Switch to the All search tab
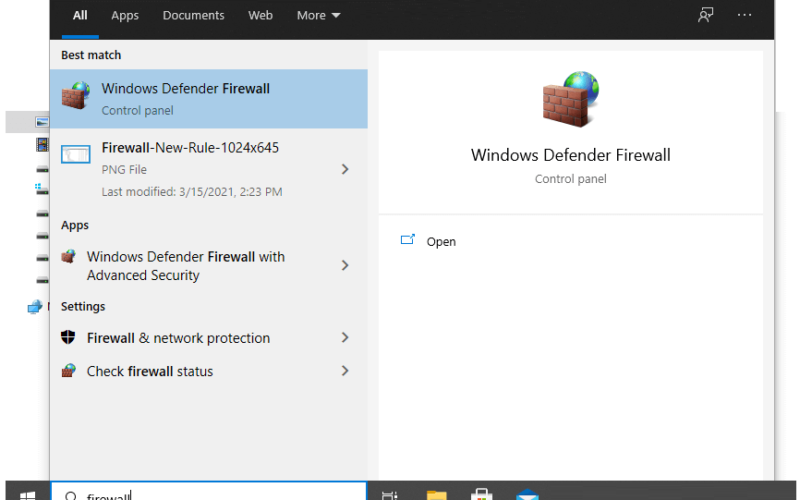The height and width of the screenshot is (500, 800). [x=80, y=15]
